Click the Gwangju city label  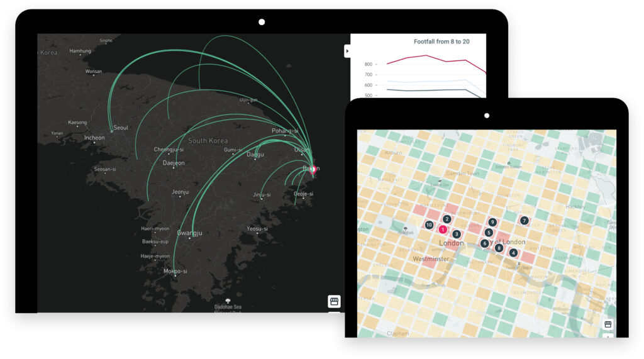pos(189,233)
